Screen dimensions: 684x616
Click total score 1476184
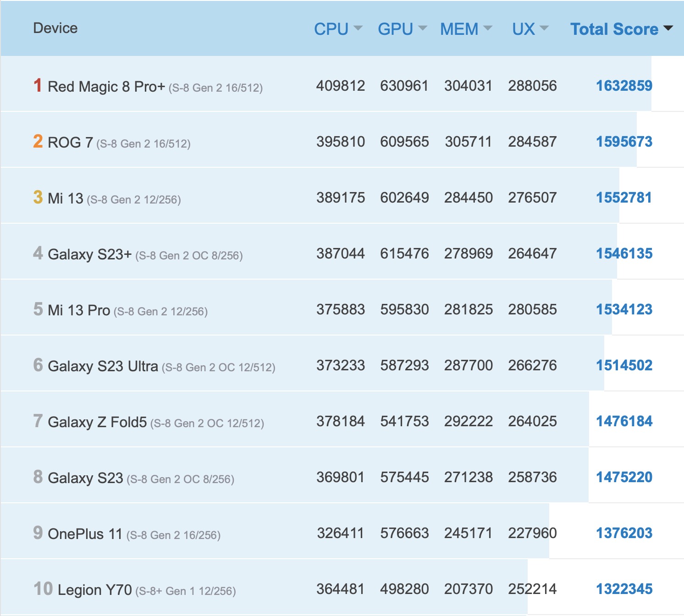click(624, 421)
